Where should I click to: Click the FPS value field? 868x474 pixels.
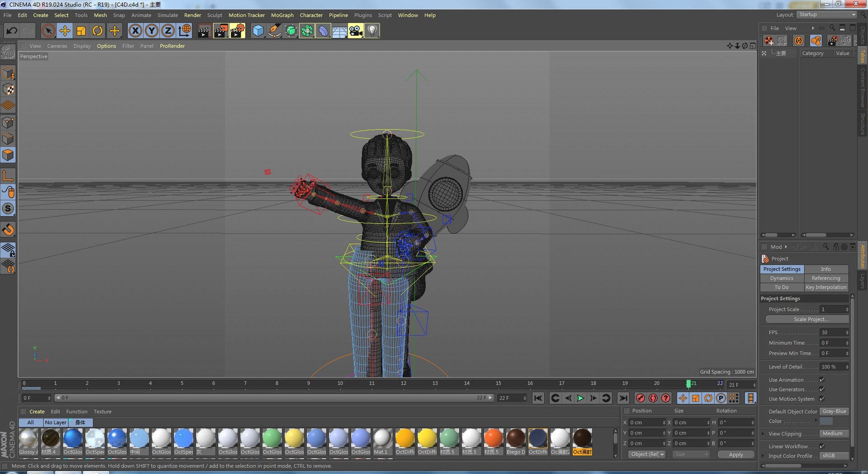coord(832,332)
